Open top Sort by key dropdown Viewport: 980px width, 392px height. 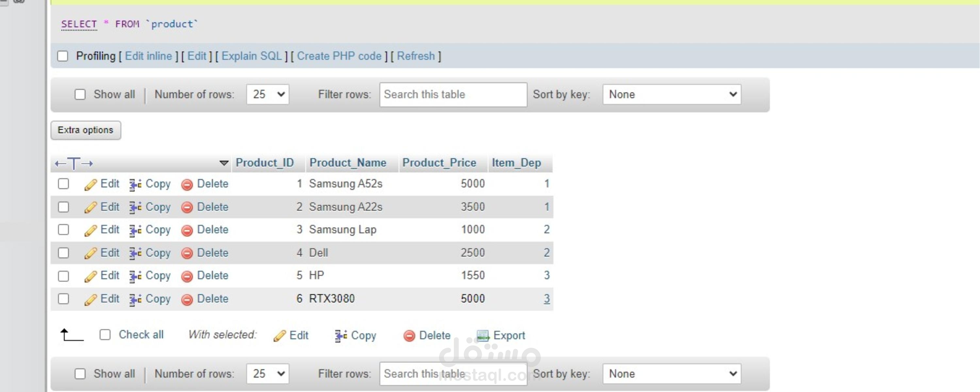pos(672,94)
